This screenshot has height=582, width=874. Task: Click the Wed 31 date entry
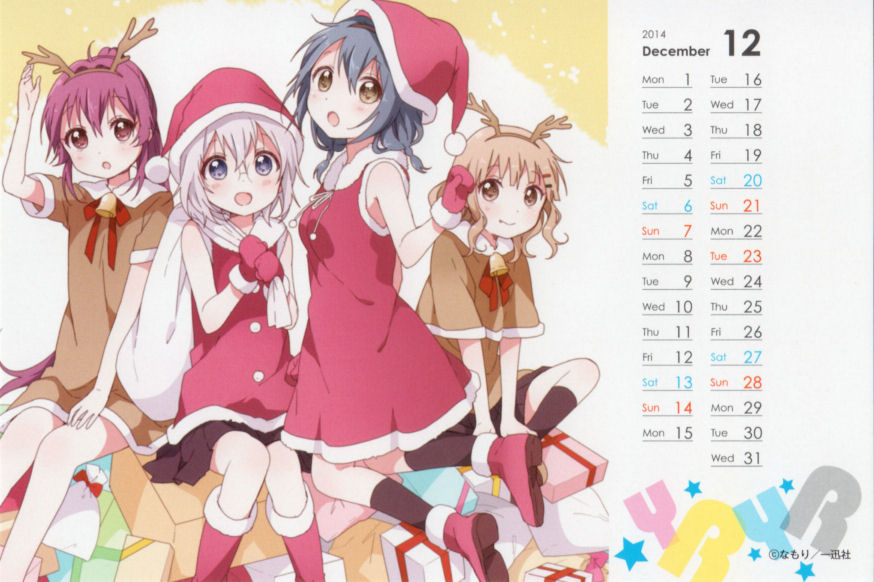point(736,458)
